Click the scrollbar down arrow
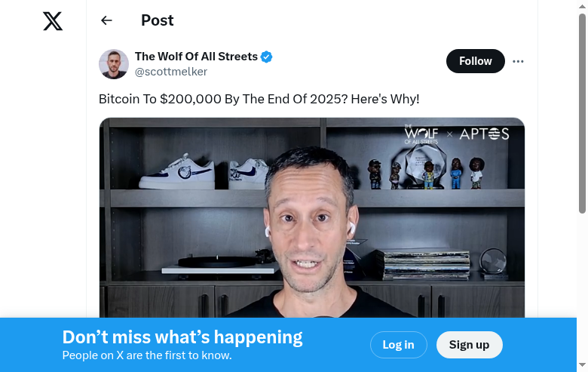This screenshot has width=588, height=372. [582, 365]
